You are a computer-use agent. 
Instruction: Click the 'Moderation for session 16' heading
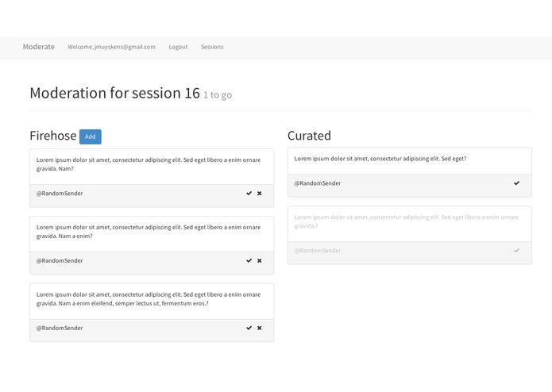114,93
